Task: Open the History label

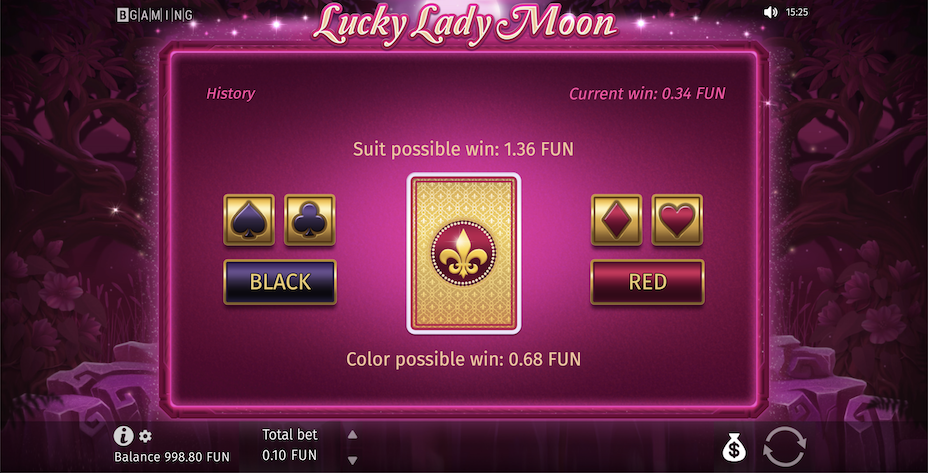Action: click(230, 94)
